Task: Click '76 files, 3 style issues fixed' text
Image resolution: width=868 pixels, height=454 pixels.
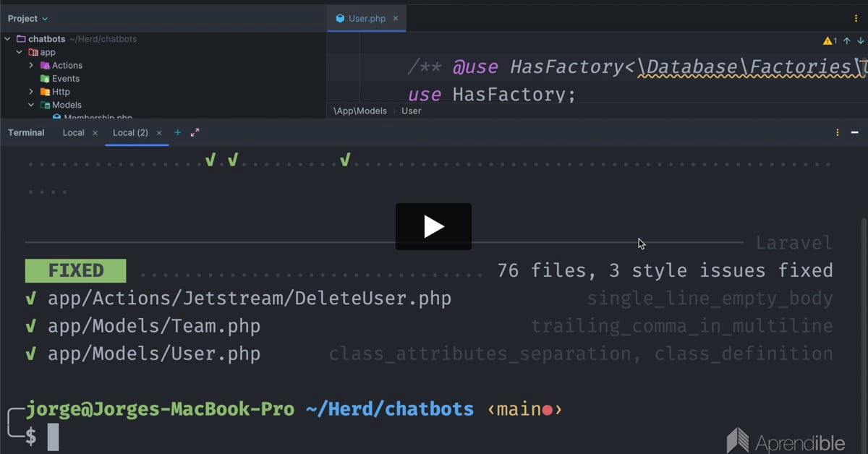Action: click(665, 271)
